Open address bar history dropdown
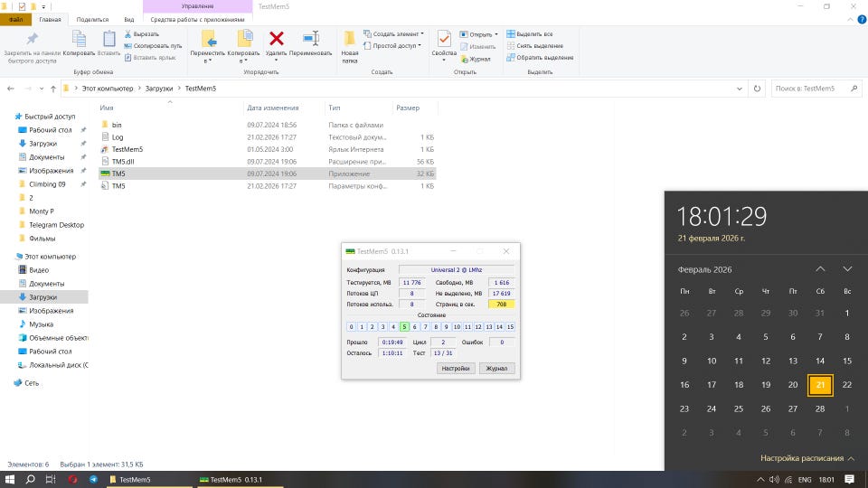This screenshot has width=868, height=488. tap(739, 89)
